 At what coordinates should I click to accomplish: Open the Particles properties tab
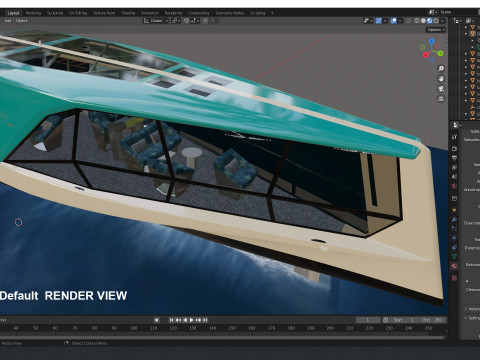point(454,229)
